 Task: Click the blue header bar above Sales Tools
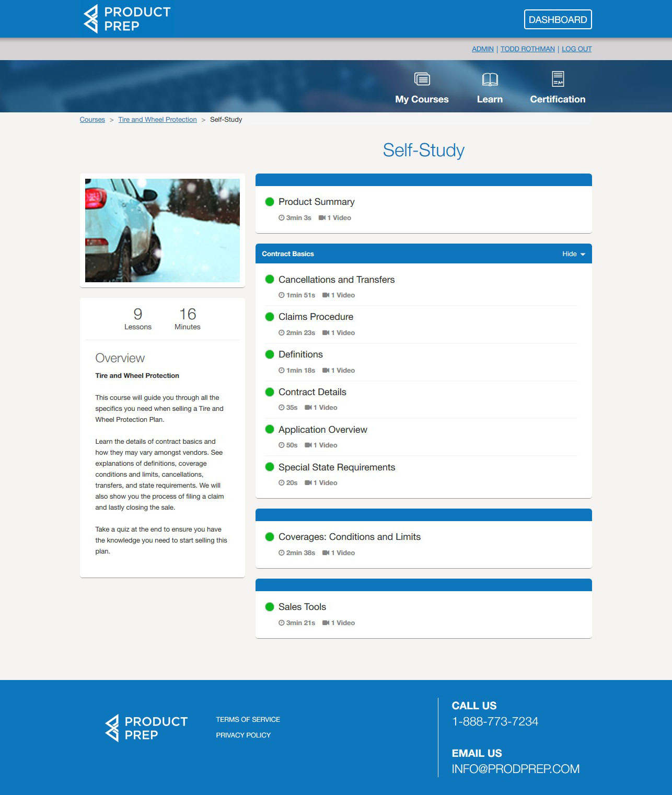(423, 585)
